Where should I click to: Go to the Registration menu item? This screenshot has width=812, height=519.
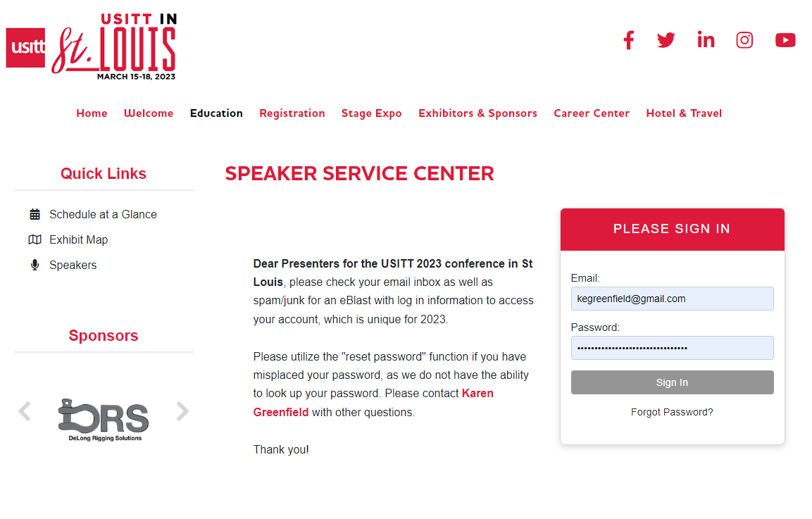coord(292,113)
